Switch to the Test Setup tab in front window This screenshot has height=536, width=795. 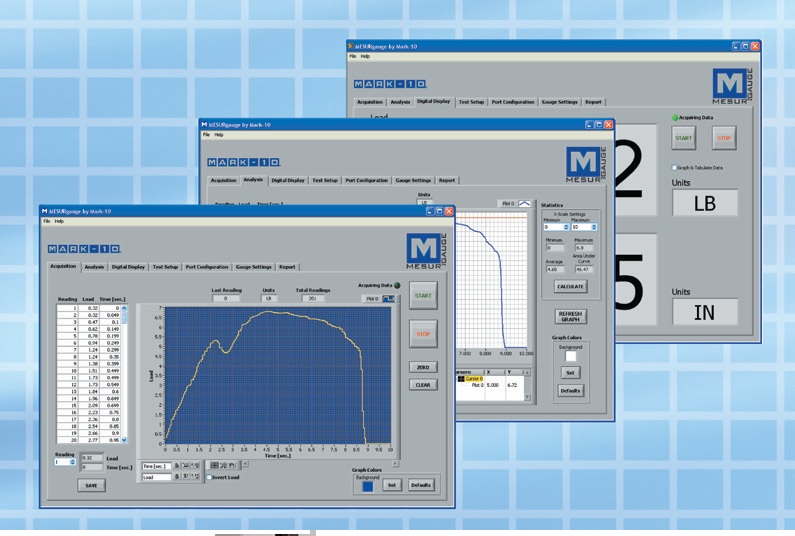click(166, 267)
